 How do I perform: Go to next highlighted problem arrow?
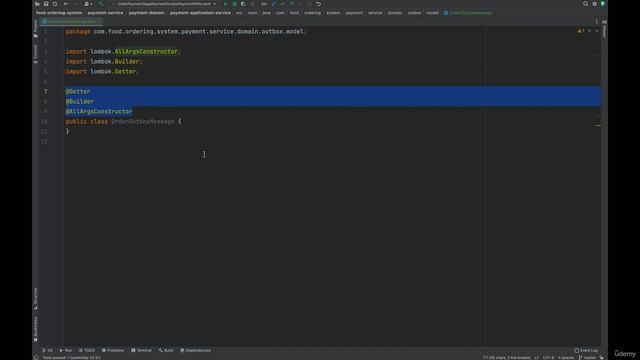pos(596,31)
